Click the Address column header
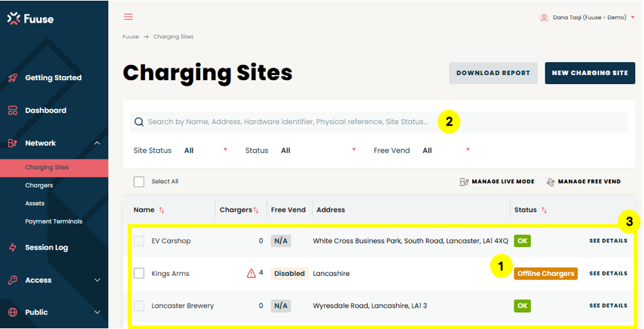The image size is (644, 329). [x=331, y=210]
